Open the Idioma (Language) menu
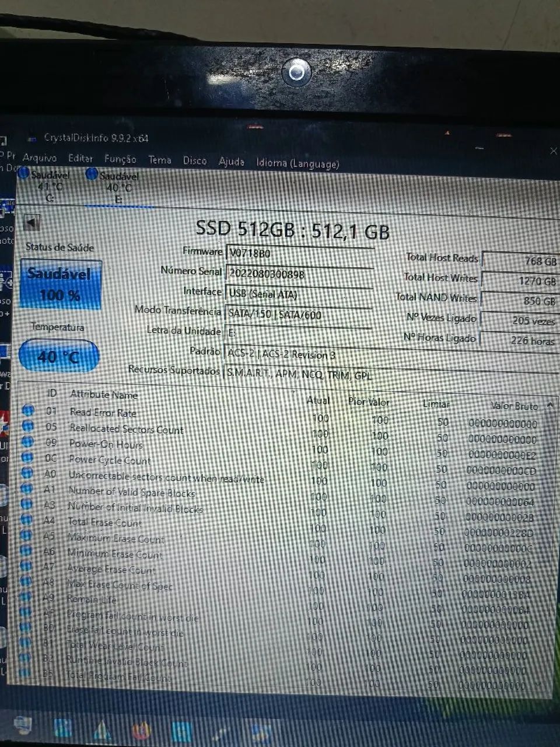The width and height of the screenshot is (560, 747). (297, 163)
